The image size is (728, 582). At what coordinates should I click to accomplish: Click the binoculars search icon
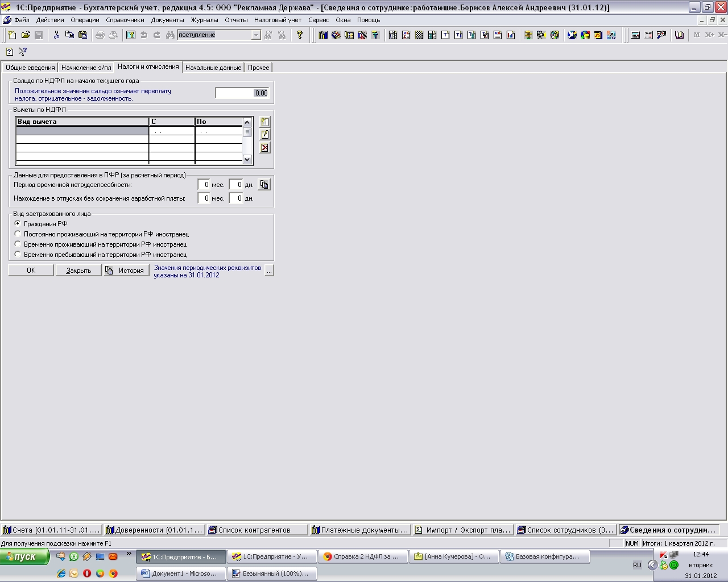click(x=169, y=35)
